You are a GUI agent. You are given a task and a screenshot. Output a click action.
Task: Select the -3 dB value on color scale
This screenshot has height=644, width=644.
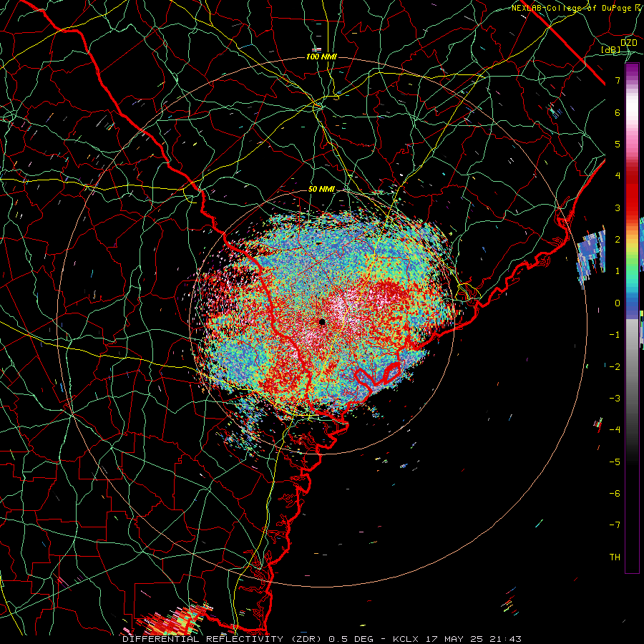[615, 398]
